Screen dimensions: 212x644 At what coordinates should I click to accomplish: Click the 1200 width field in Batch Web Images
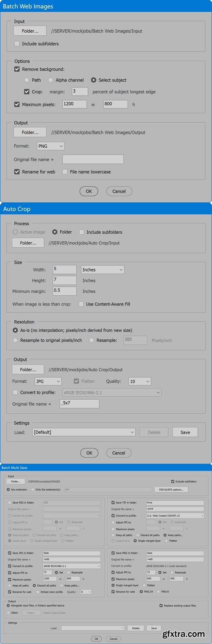click(x=75, y=104)
